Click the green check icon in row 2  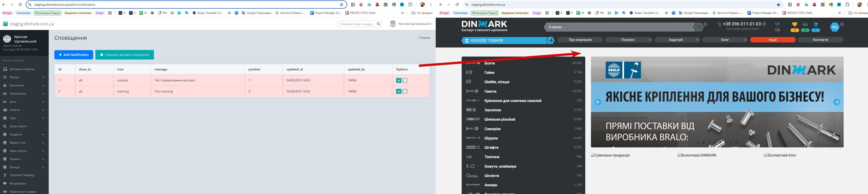399,92
